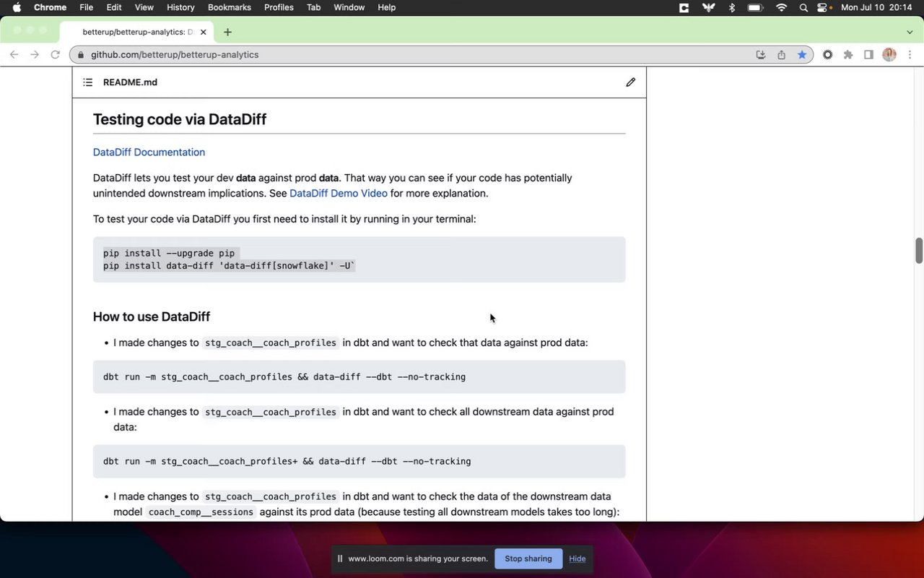Click the inline code 'coach_comp__sessions'
The height and width of the screenshot is (578, 924).
pyautogui.click(x=201, y=512)
